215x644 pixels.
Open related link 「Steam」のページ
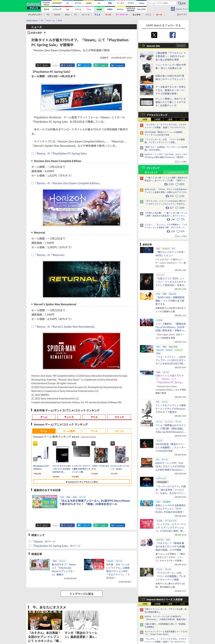coord(44,541)
